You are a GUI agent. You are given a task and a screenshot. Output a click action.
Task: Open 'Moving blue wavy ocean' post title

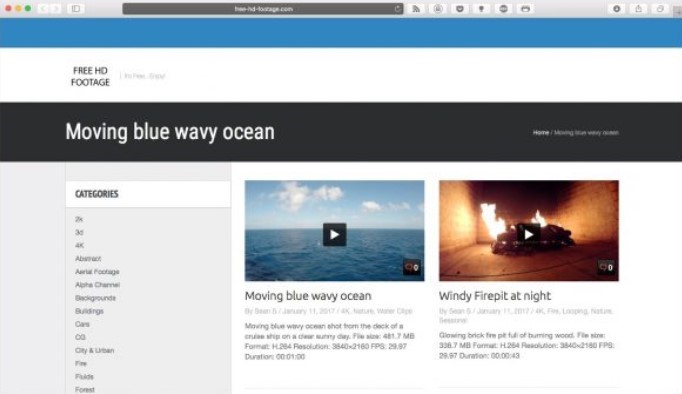click(x=308, y=296)
